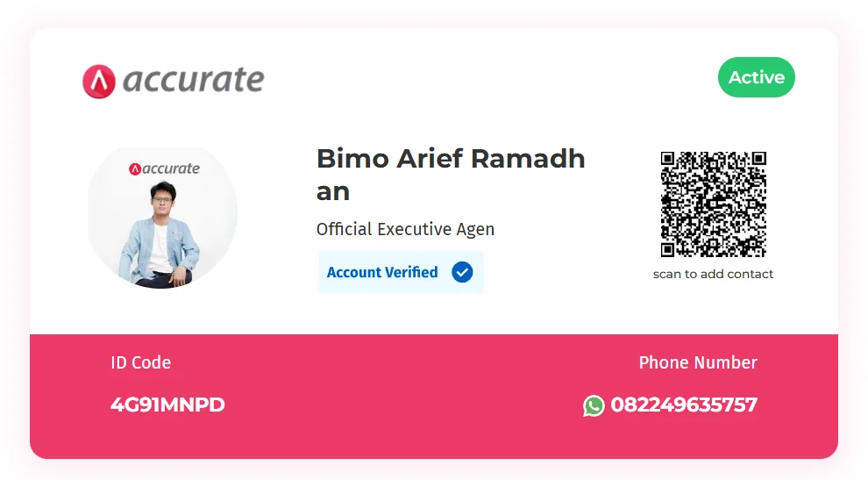Select the ID code 4G91MNPD
The width and height of the screenshot is (868, 480).
click(167, 405)
